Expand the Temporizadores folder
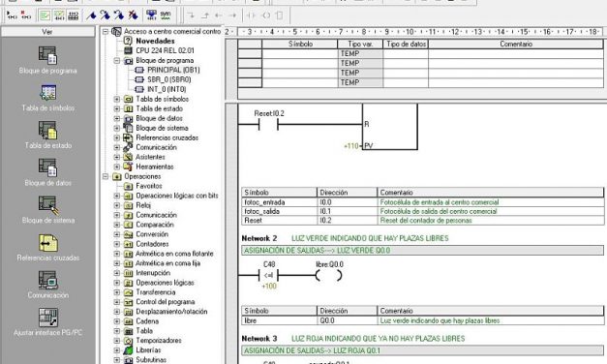Screen dimensions: 607x364 [x=116, y=341]
